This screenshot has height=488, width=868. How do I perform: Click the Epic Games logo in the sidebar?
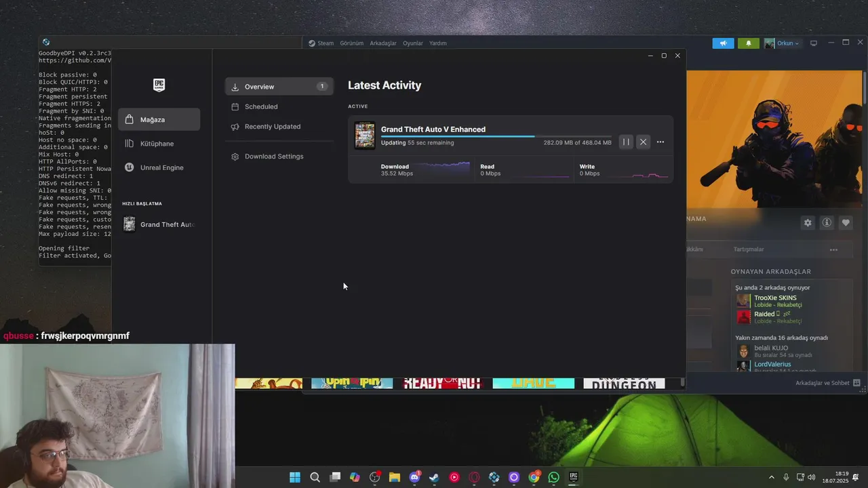[x=159, y=85]
